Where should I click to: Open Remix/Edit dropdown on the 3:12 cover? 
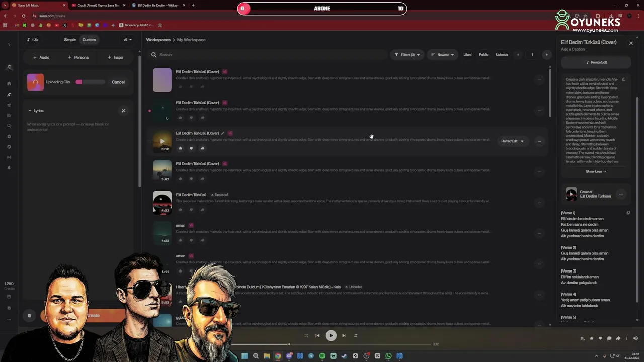point(512,141)
